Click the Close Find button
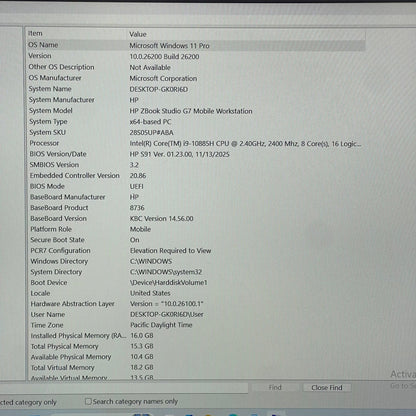The width and height of the screenshot is (416, 416). (327, 388)
